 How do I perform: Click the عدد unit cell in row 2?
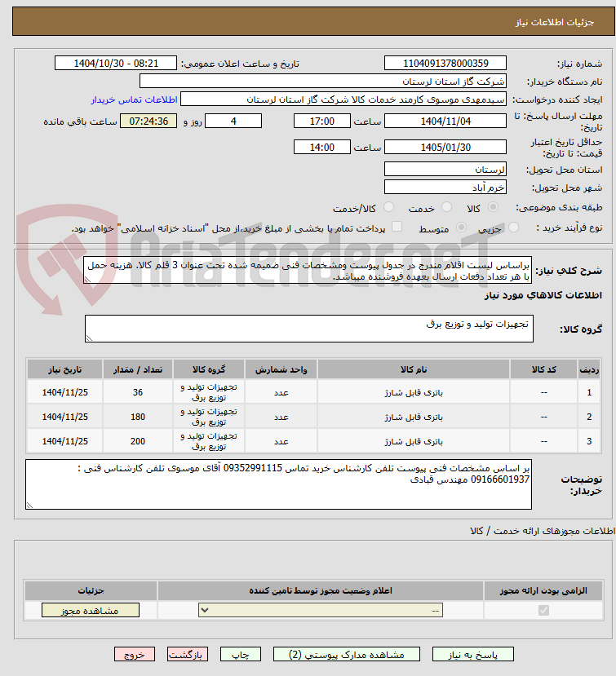281,417
